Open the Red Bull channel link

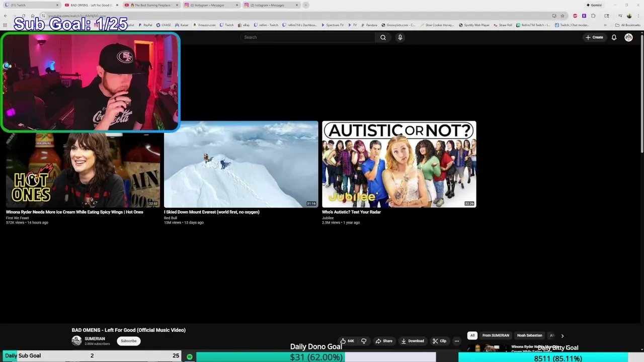click(171, 218)
